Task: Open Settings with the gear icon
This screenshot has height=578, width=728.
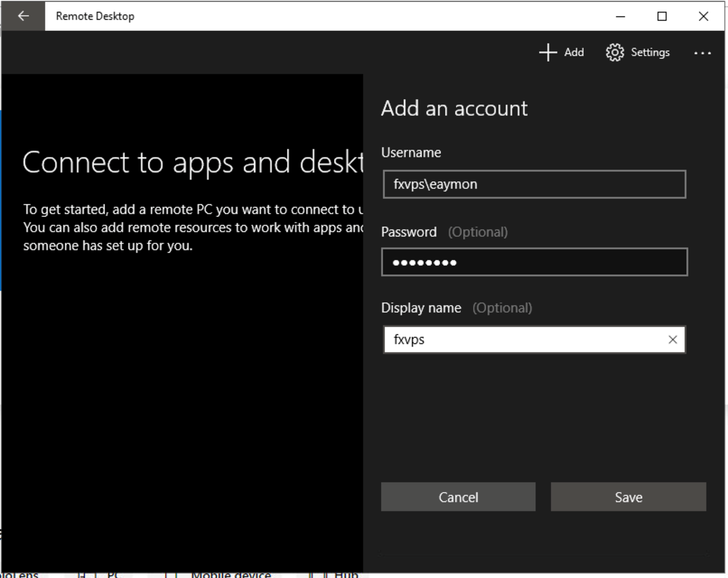Action: (x=638, y=52)
